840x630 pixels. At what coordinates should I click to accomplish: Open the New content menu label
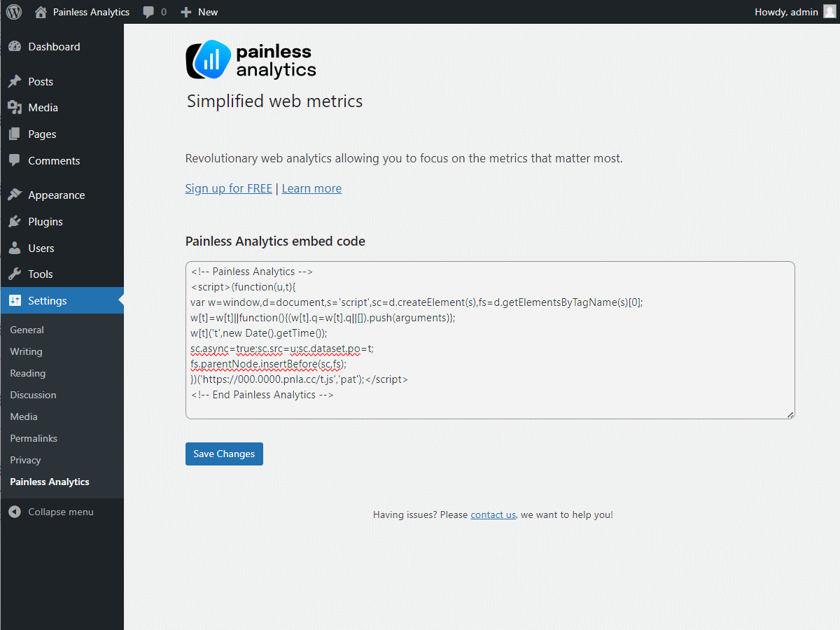click(208, 12)
